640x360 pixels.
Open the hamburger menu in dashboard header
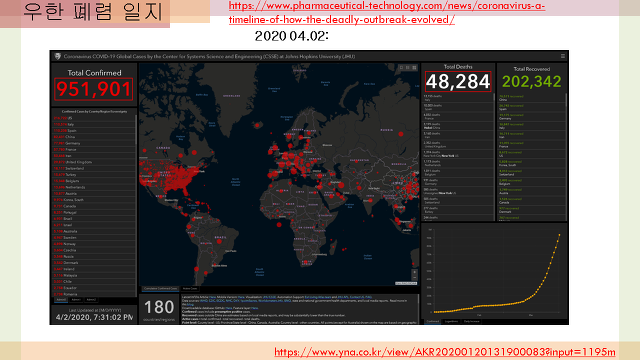click(x=563, y=56)
